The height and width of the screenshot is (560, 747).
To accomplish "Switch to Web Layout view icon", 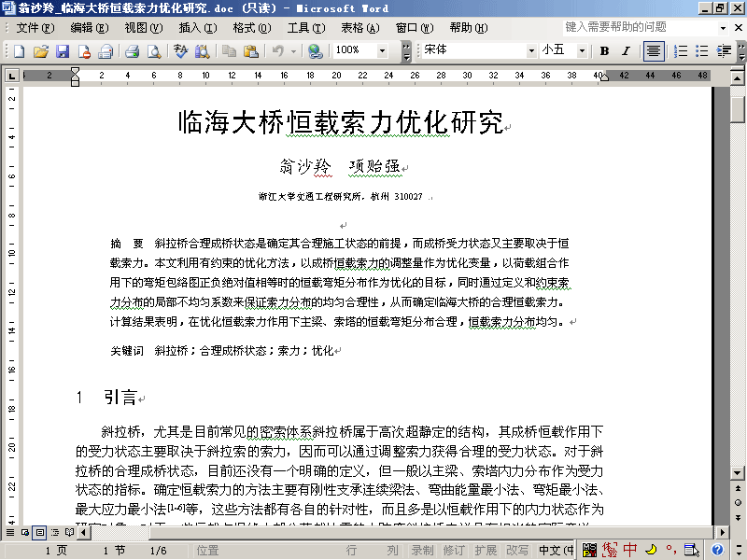I will click(x=25, y=532).
